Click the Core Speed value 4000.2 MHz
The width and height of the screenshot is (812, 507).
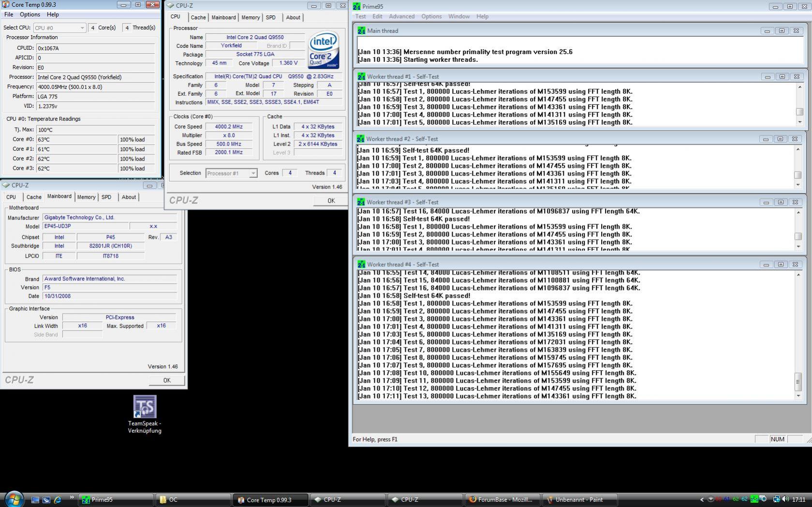(228, 127)
